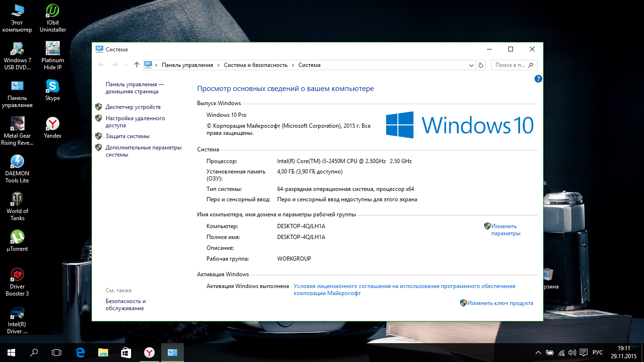
Task: Click Система и безопасность breadcrumb
Action: tap(256, 65)
